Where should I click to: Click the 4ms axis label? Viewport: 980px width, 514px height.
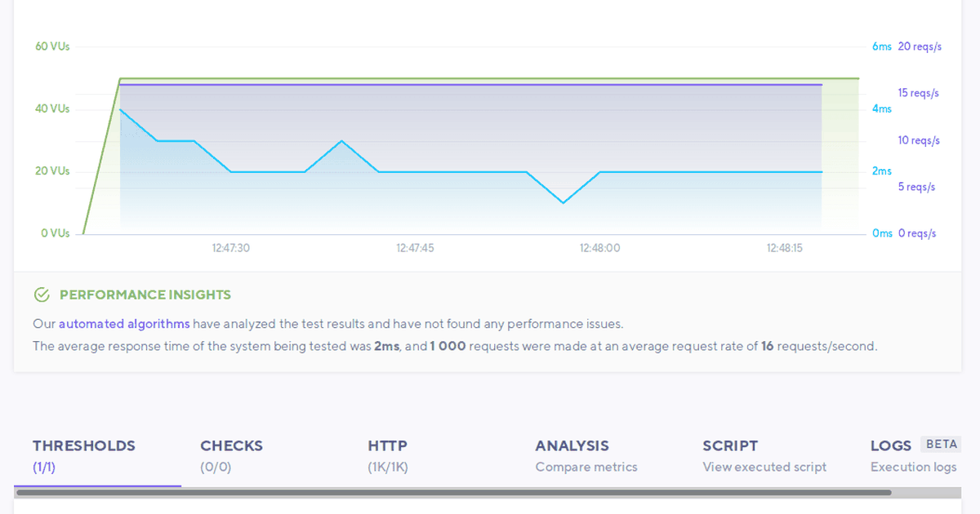pyautogui.click(x=882, y=109)
